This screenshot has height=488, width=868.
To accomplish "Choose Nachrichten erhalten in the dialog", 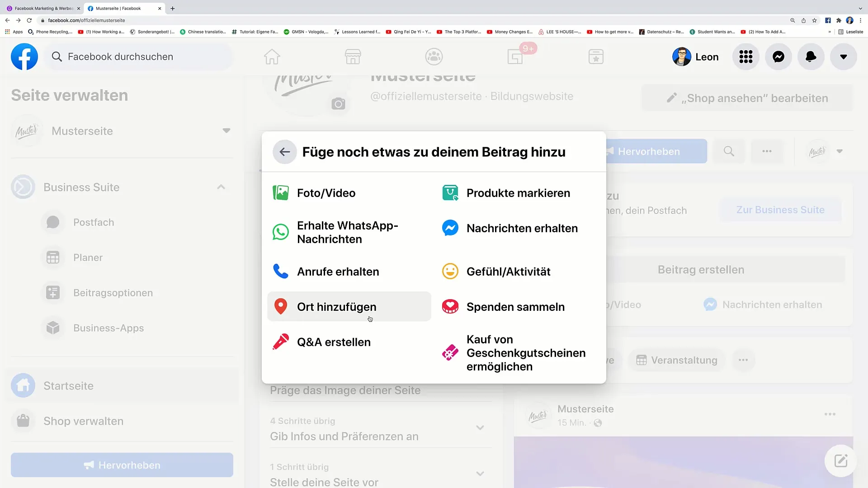I will 519,228.
